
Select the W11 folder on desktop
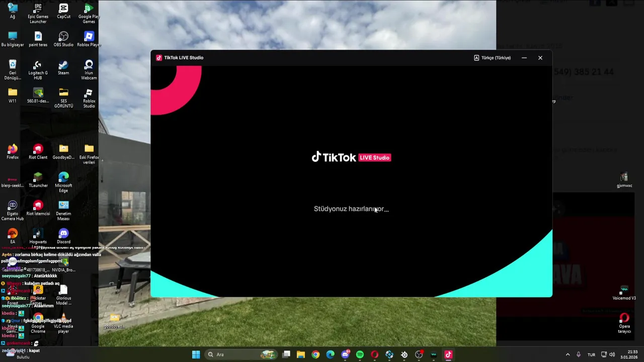click(x=13, y=96)
